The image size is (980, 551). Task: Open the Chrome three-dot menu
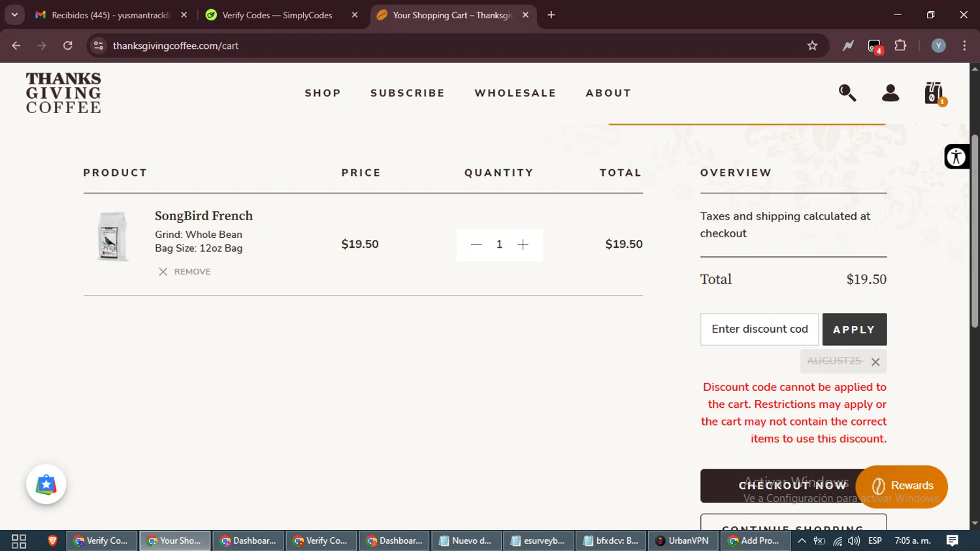pyautogui.click(x=964, y=46)
